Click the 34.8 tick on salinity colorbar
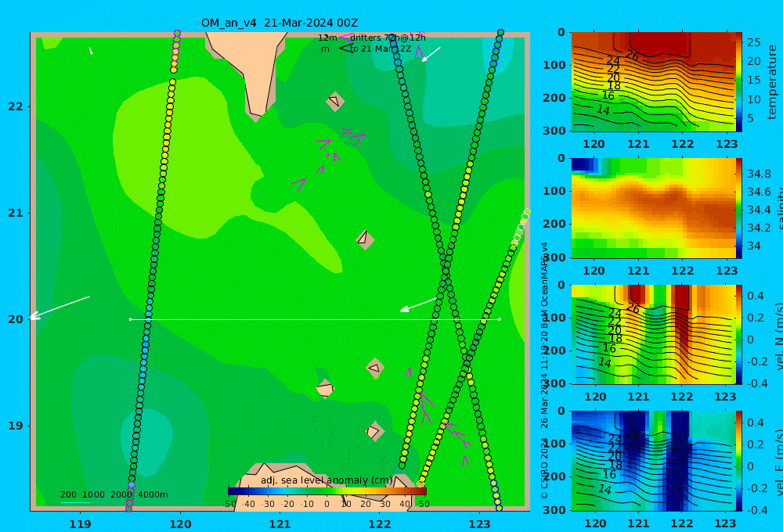The image size is (783, 532). click(x=759, y=174)
